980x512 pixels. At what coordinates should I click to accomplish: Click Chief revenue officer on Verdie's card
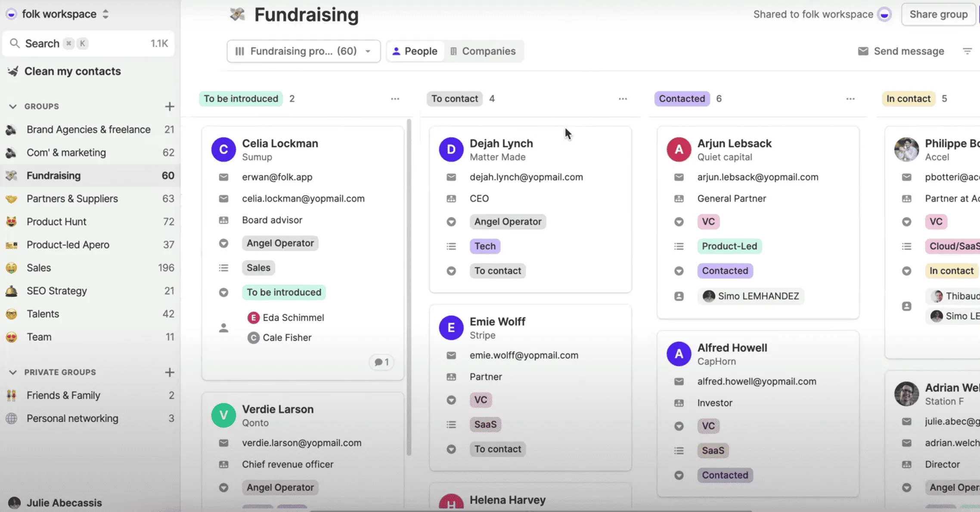pyautogui.click(x=288, y=464)
